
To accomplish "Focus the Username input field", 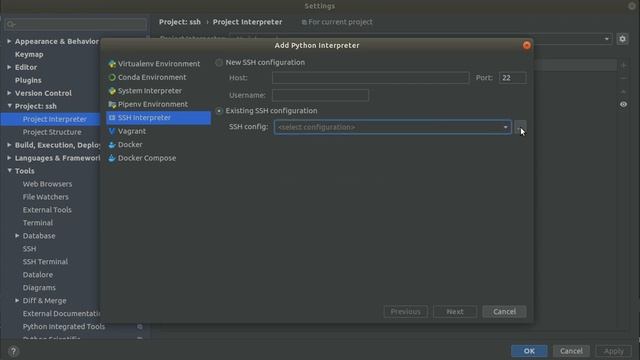I will click(x=320, y=95).
